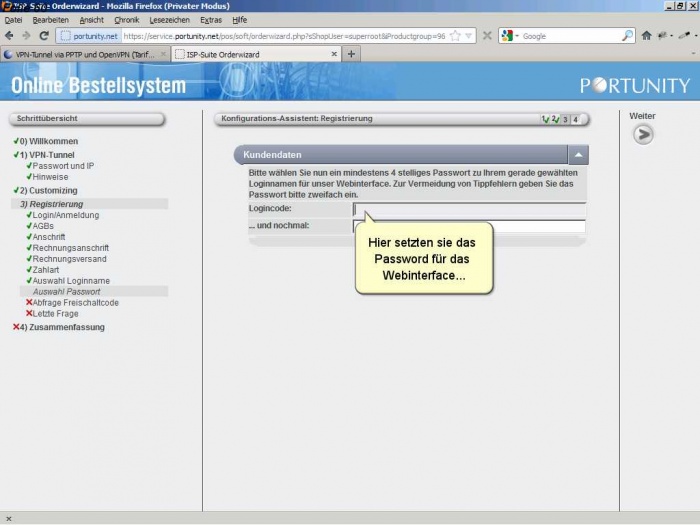
Task: Select Abfrage Freischaltcode step
Action: tap(75, 303)
